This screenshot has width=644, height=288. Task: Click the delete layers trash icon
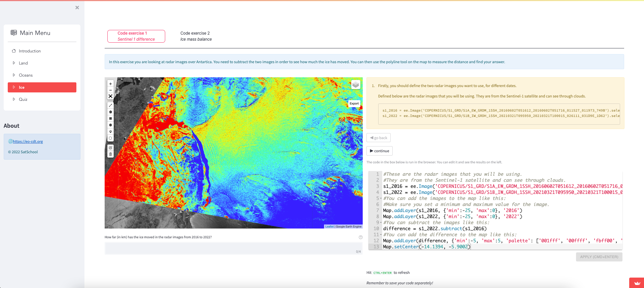pos(110,154)
